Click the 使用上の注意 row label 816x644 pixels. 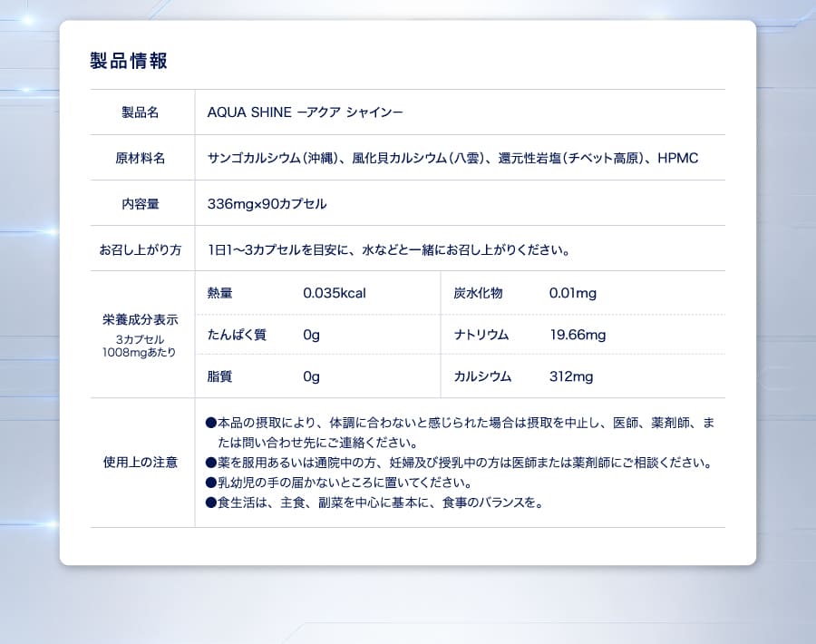(x=140, y=463)
